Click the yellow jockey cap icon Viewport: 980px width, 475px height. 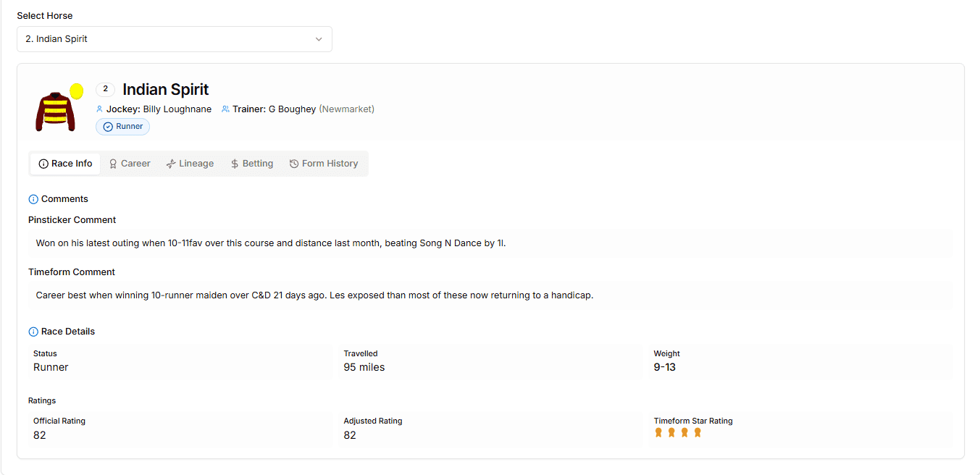tap(76, 91)
